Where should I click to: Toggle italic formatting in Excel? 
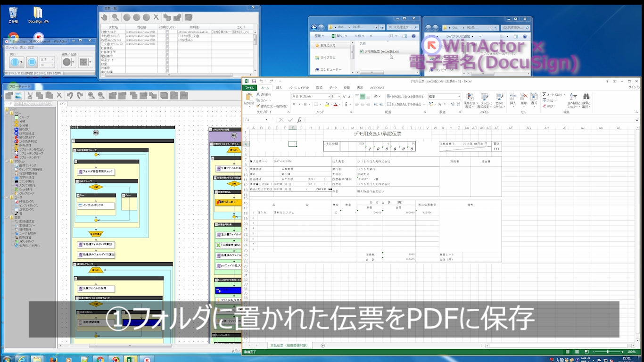(299, 104)
